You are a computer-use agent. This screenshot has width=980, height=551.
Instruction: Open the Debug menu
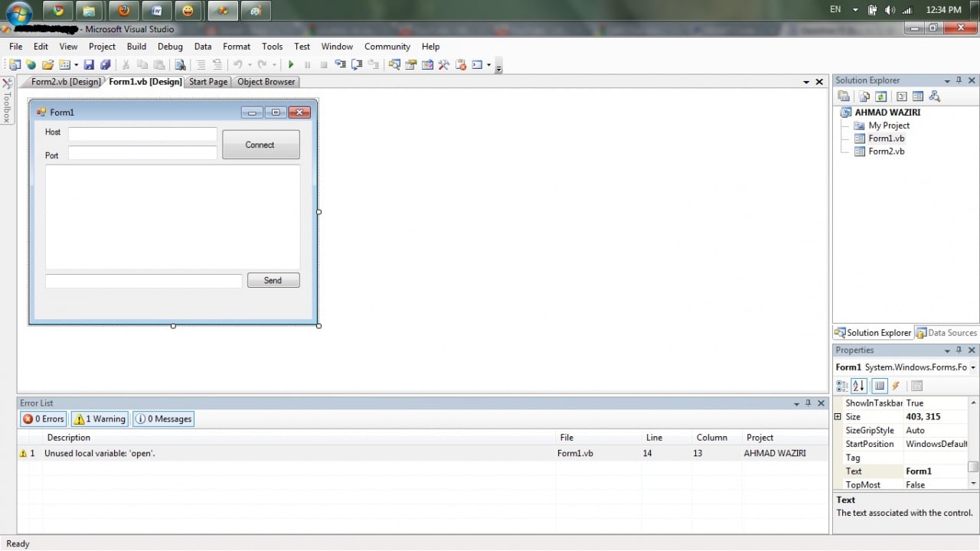coord(170,46)
